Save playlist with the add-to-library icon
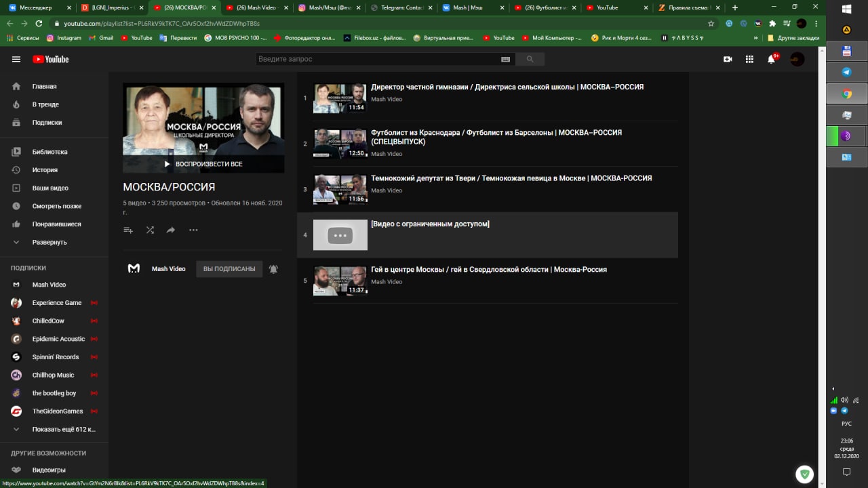The image size is (868, 488). [128, 230]
